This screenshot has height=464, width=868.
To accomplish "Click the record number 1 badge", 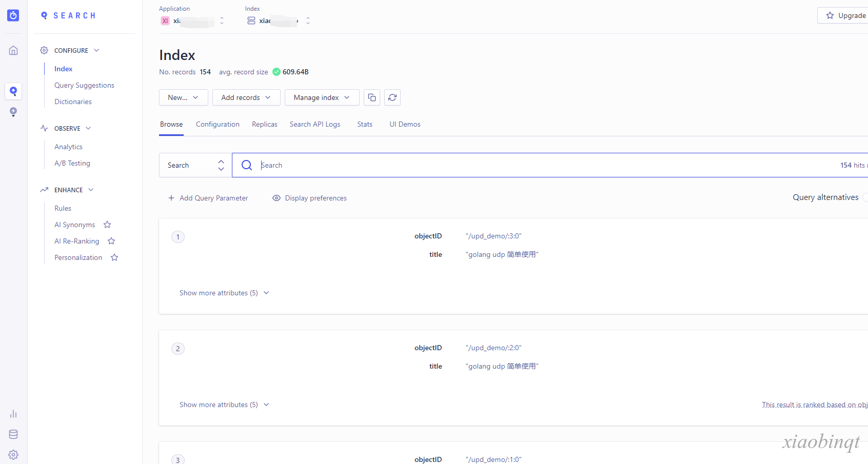I will 178,237.
